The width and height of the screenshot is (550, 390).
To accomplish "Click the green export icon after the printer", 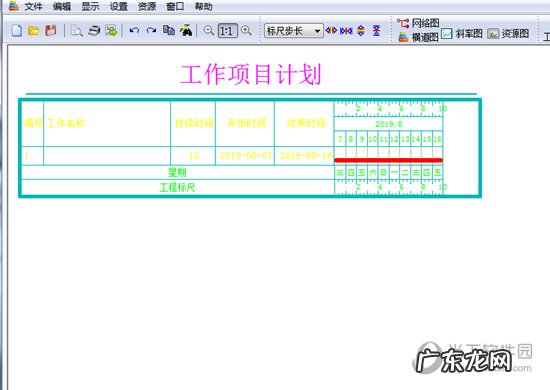I will (x=111, y=31).
